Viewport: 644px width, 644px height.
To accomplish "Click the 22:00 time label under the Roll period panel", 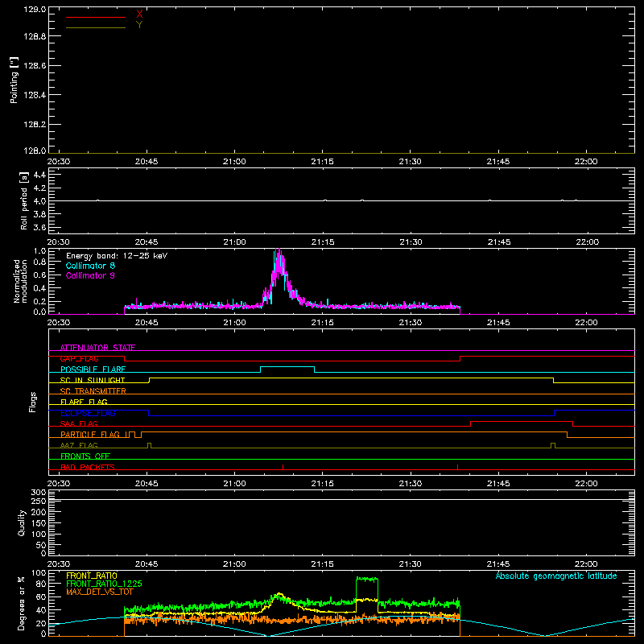I will [588, 242].
